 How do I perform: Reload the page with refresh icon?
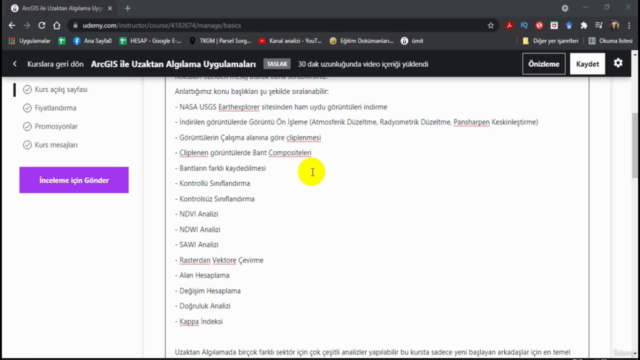click(x=42, y=25)
